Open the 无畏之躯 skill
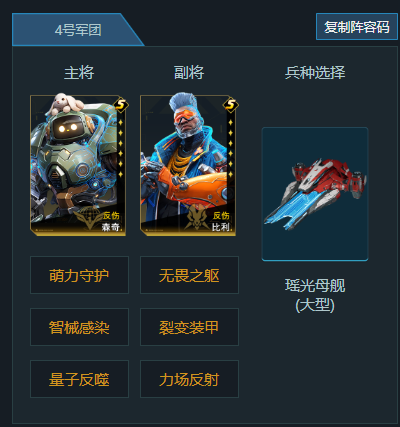The height and width of the screenshot is (427, 400). click(189, 275)
